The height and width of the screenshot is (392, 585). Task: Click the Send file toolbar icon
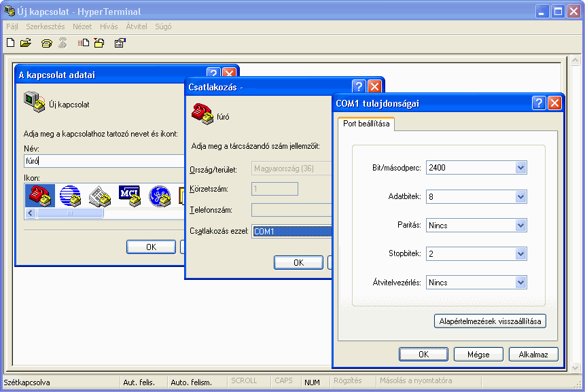[84, 43]
